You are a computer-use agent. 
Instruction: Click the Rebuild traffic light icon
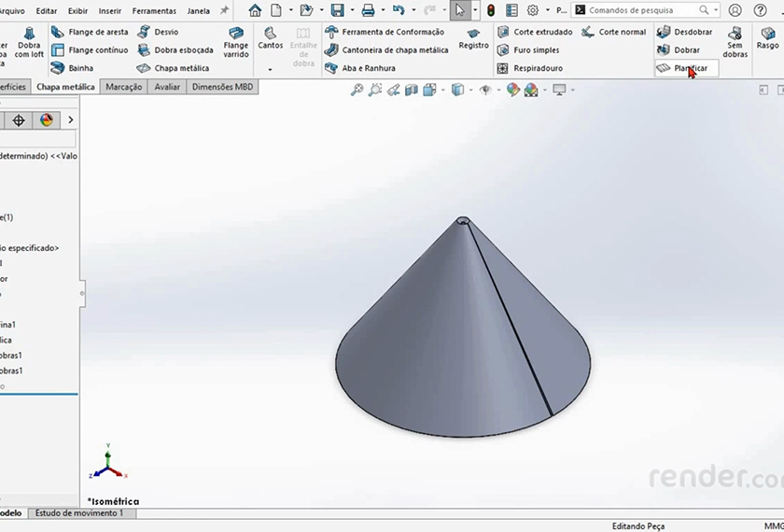491,10
